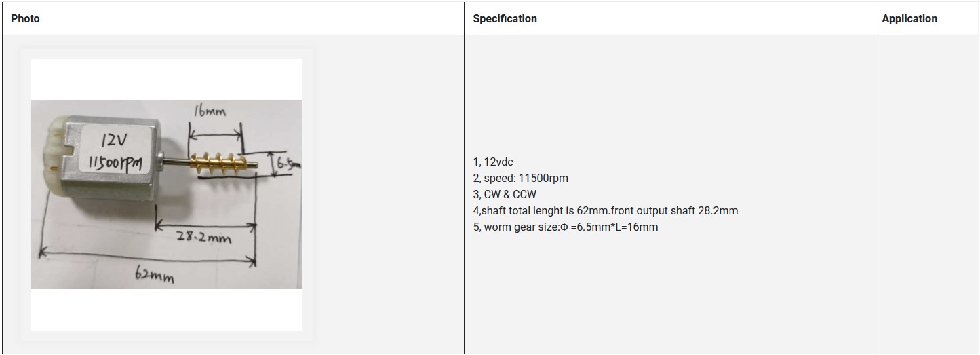Click the Specification column header
This screenshot has height=355, width=980.
[x=505, y=19]
